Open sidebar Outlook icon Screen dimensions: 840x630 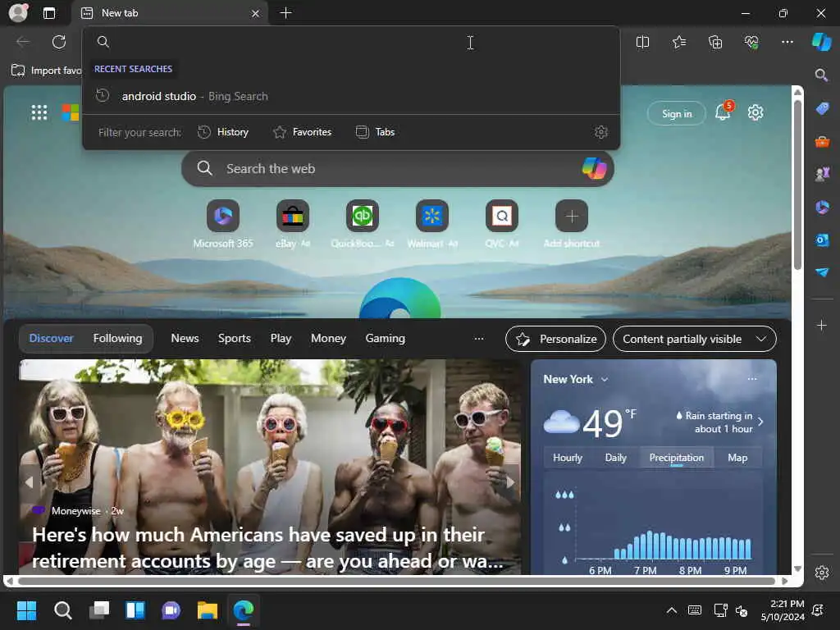[x=822, y=240]
